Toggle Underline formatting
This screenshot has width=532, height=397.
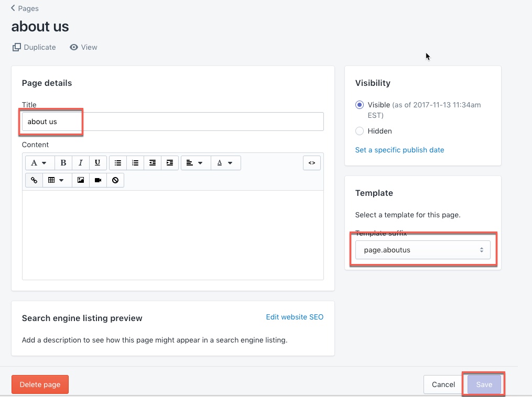pos(97,163)
